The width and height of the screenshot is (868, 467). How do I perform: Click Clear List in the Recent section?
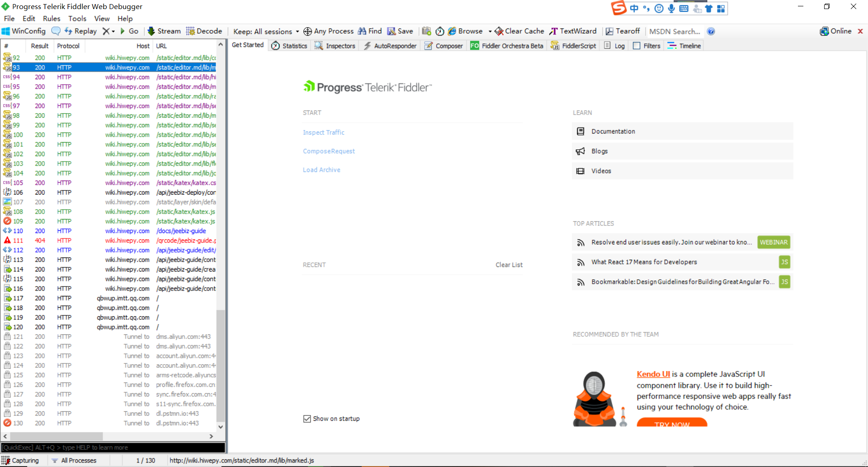509,265
